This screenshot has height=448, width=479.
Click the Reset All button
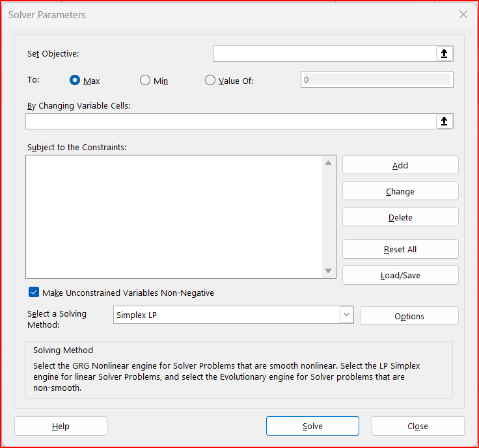400,250
